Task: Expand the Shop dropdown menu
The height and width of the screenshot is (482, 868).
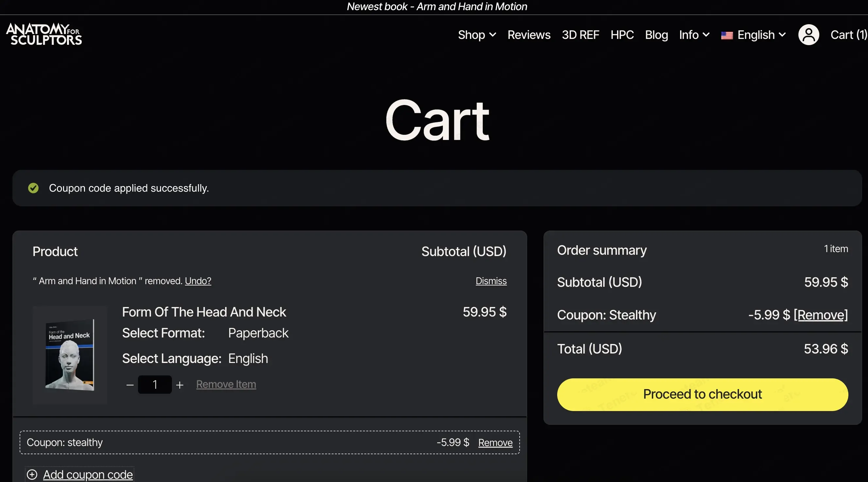Action: click(x=477, y=35)
